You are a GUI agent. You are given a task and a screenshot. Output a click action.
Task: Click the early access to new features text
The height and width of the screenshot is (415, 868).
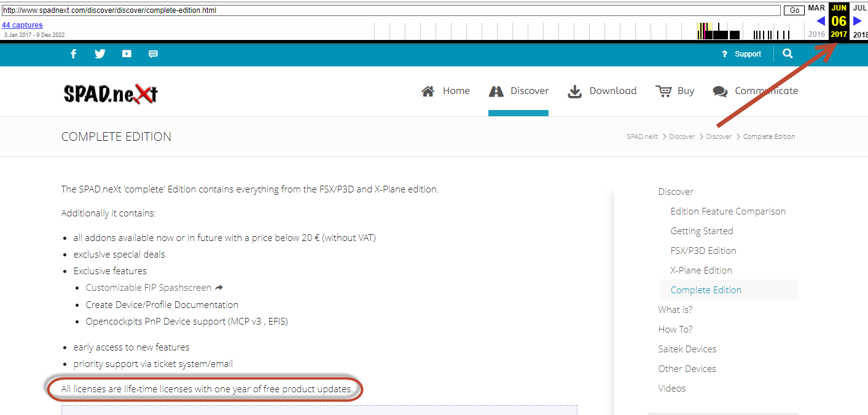tap(131, 347)
